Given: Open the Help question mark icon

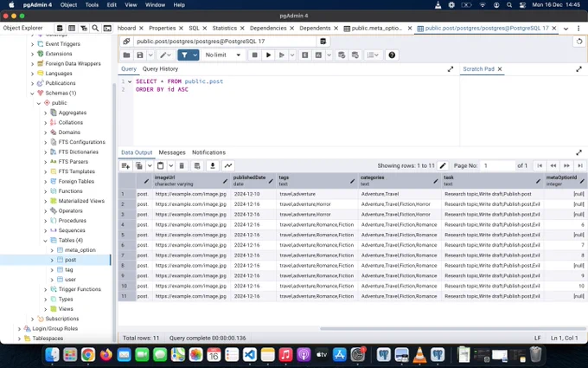Looking at the screenshot, I should pyautogui.click(x=392, y=55).
